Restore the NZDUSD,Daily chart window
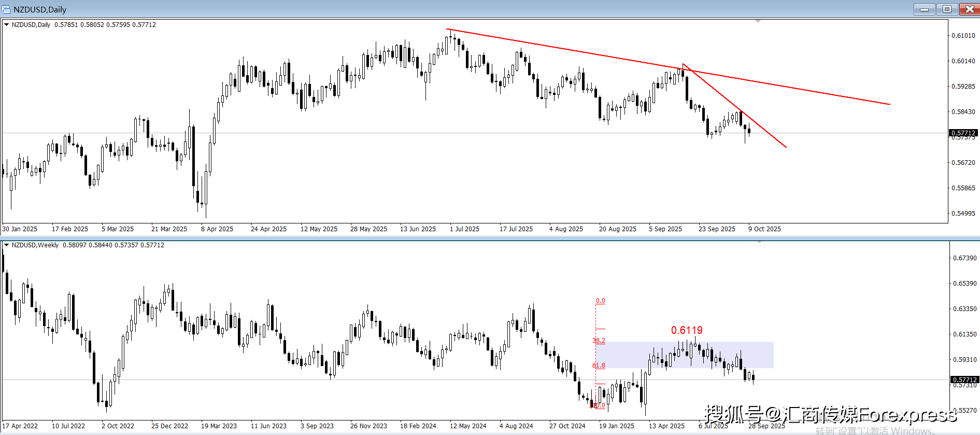 click(947, 9)
